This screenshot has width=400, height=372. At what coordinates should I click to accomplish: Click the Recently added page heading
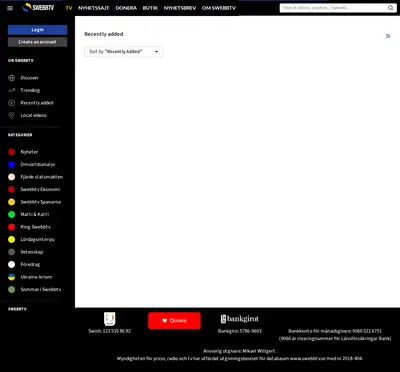104,34
